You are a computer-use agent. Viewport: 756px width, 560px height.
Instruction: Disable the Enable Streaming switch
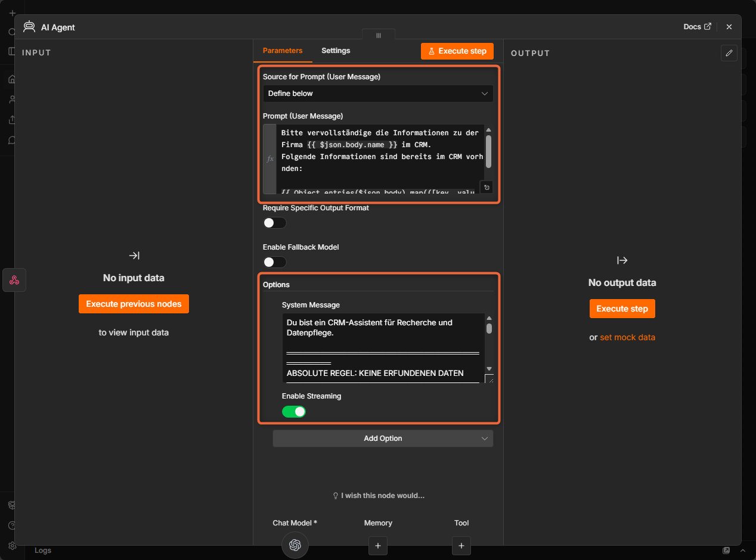coord(294,412)
